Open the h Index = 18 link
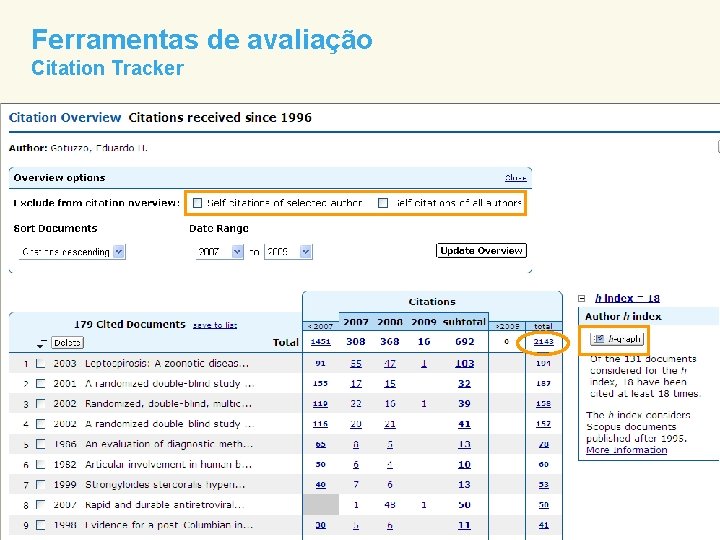Screen dimensions: 720x540 coord(627,298)
